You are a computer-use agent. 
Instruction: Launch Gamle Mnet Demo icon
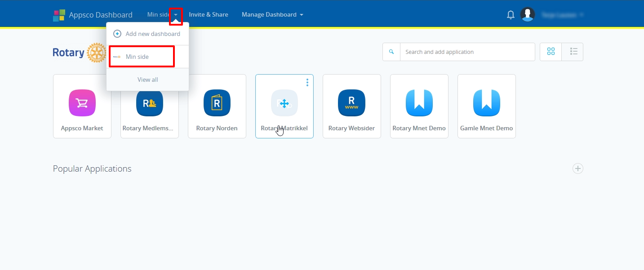(487, 103)
